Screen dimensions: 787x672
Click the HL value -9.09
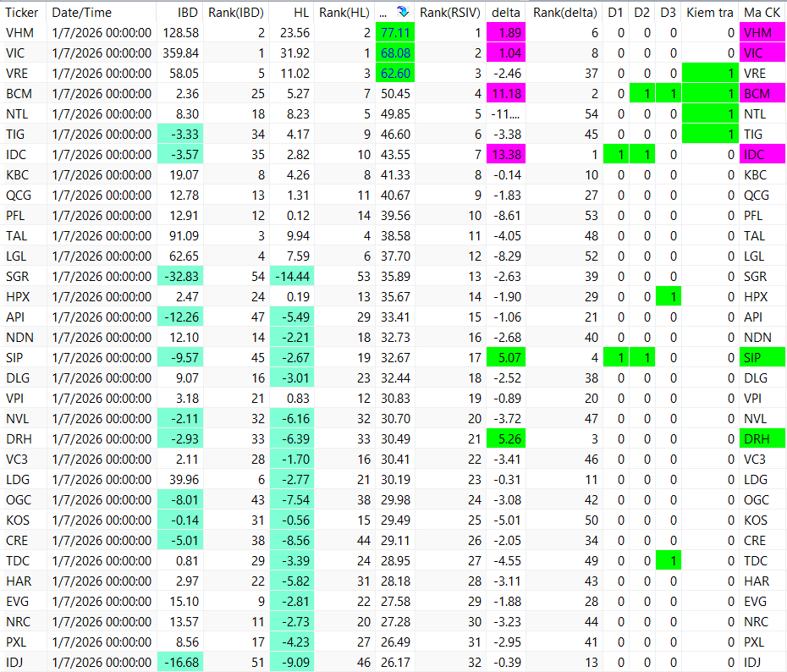coord(292,663)
